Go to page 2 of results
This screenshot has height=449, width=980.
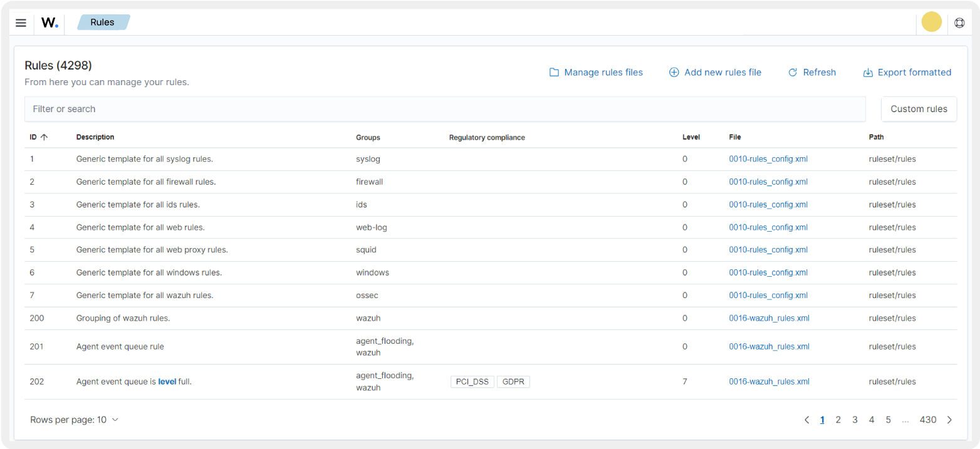coord(838,420)
